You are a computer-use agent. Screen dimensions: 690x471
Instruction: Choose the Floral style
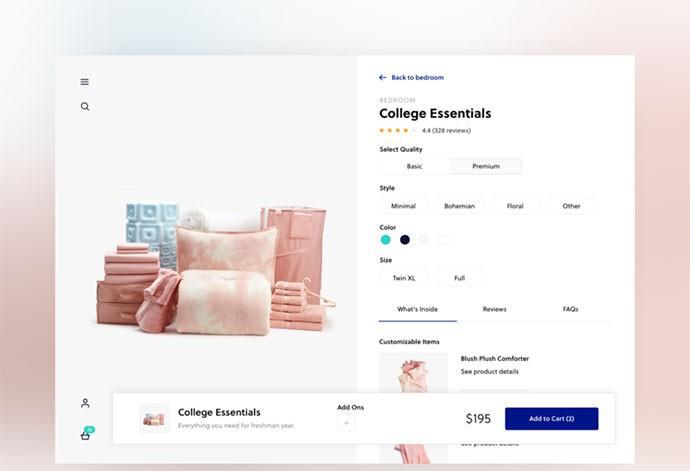515,206
